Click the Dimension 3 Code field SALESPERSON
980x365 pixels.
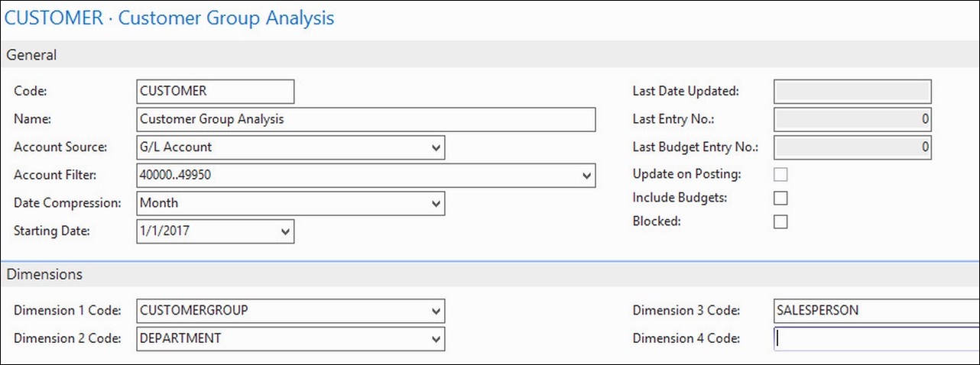click(x=876, y=311)
